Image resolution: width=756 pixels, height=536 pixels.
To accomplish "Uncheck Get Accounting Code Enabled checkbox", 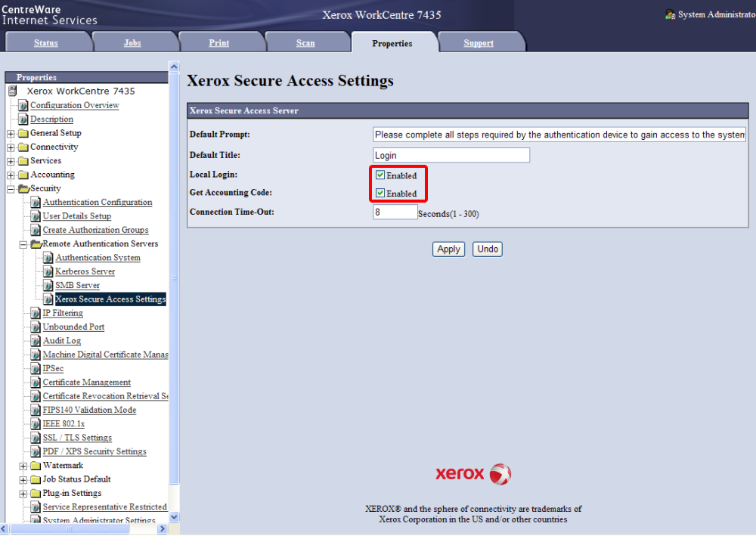I will pos(380,194).
